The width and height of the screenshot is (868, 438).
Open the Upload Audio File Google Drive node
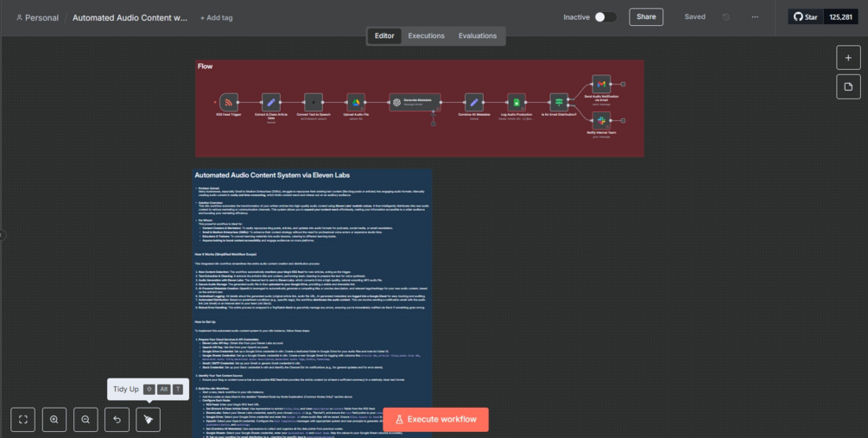click(356, 103)
